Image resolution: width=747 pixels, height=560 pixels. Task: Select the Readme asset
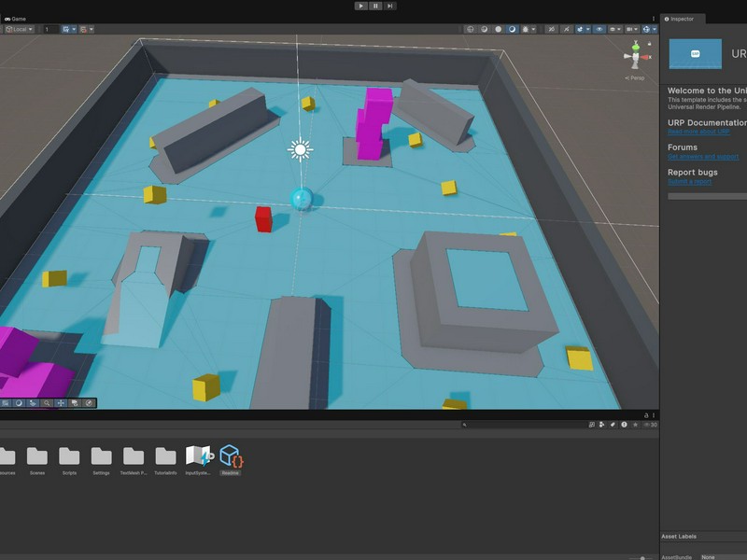(x=231, y=457)
